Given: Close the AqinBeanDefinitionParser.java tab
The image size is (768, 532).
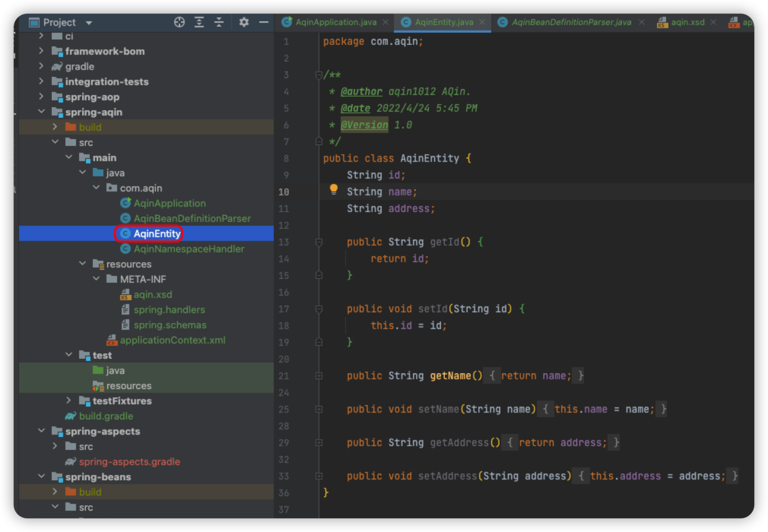Looking at the screenshot, I should click(642, 22).
